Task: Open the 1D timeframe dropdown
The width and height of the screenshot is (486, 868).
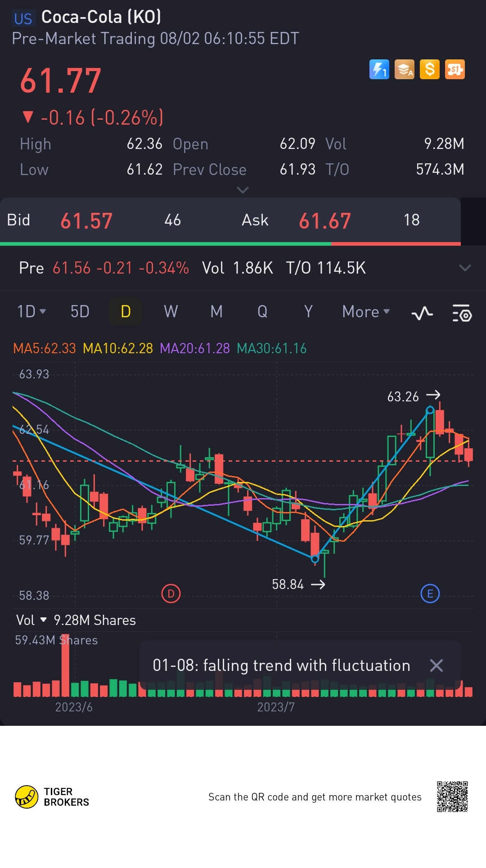Action: click(31, 311)
